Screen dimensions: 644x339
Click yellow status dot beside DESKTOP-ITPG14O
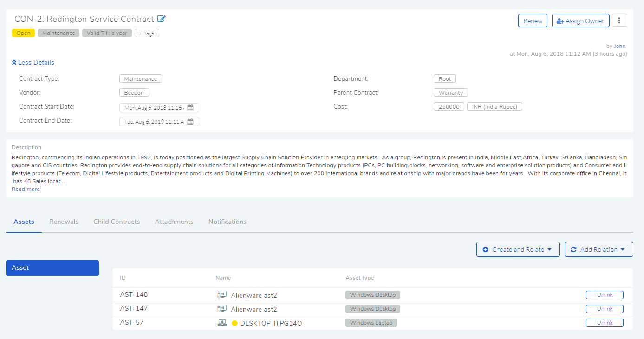coord(234,323)
